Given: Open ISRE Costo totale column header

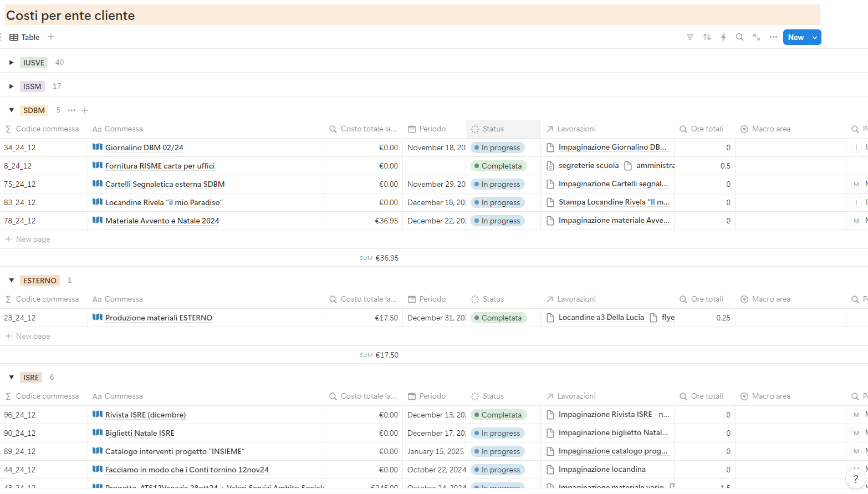Looking at the screenshot, I should pos(363,396).
